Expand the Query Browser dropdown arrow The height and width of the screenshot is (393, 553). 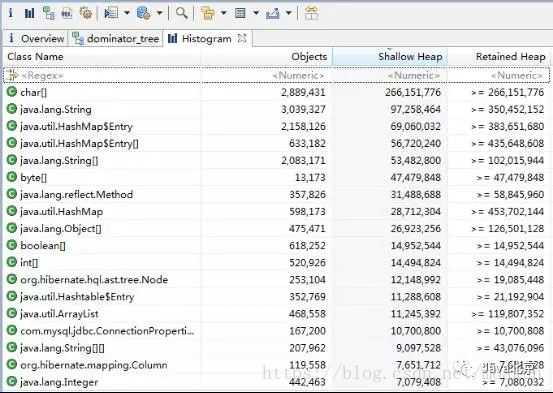159,13
